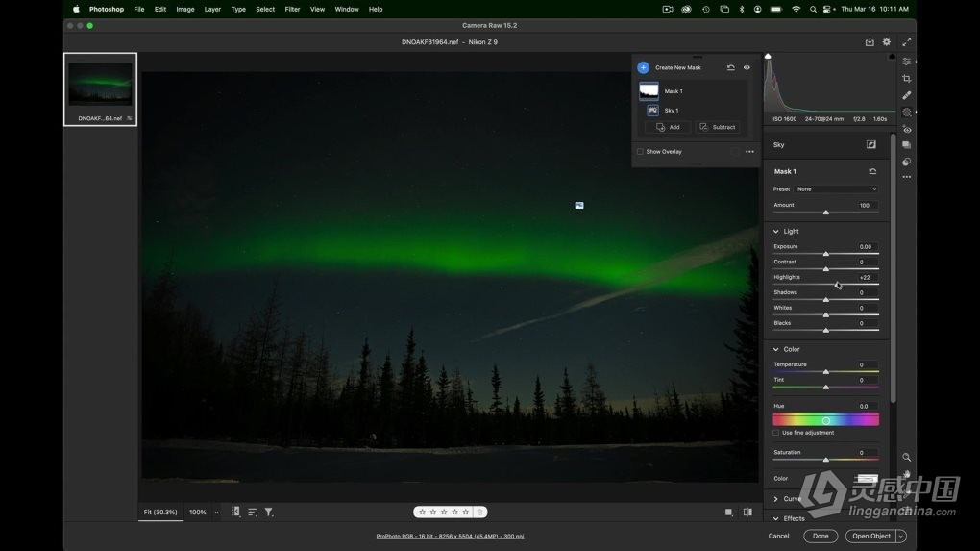
Task: Select the Healing bandage tool
Action: pos(906,95)
